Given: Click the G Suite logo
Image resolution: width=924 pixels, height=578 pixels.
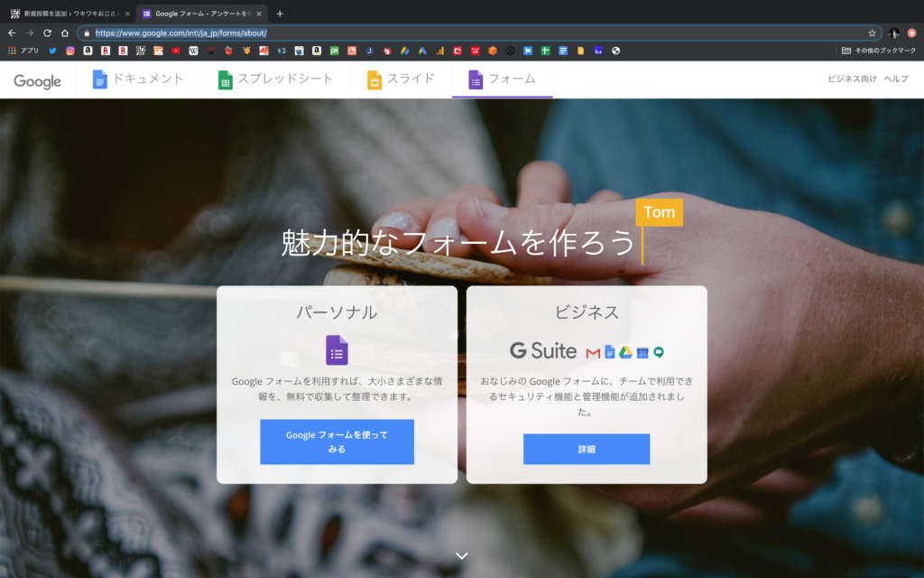Looking at the screenshot, I should tap(542, 350).
